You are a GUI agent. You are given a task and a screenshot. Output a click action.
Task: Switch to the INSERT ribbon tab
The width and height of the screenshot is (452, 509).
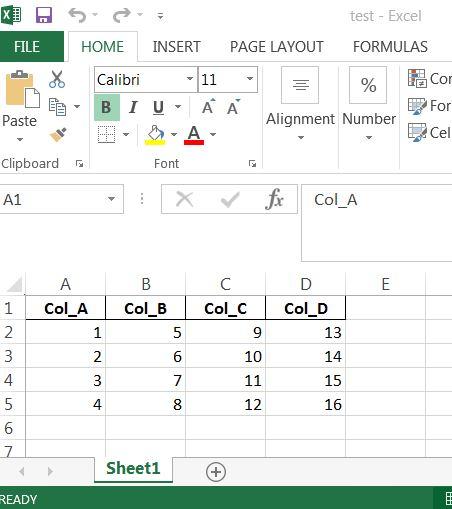tap(176, 47)
